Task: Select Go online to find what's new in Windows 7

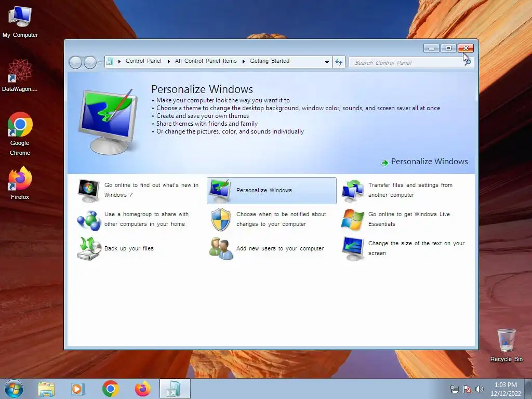Action: pos(151,190)
